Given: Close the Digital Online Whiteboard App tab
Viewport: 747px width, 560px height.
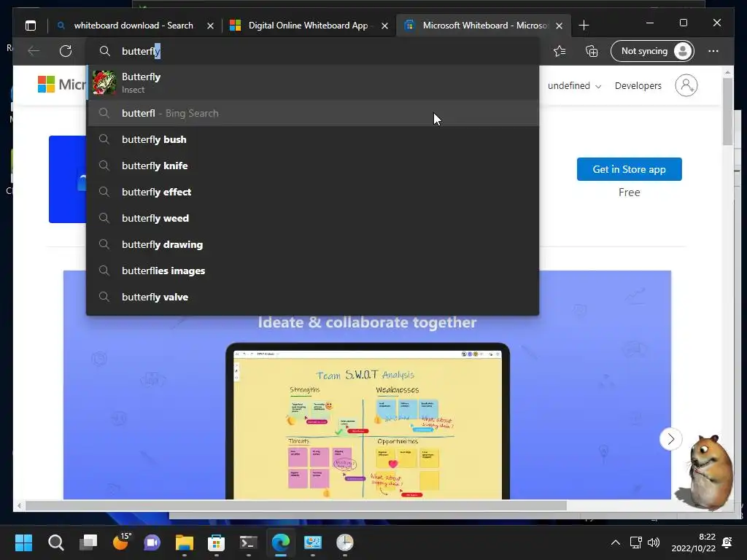Looking at the screenshot, I should [384, 26].
